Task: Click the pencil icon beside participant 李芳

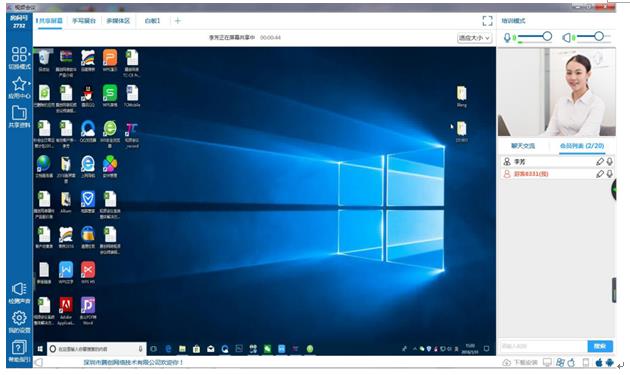Action: coord(600,161)
